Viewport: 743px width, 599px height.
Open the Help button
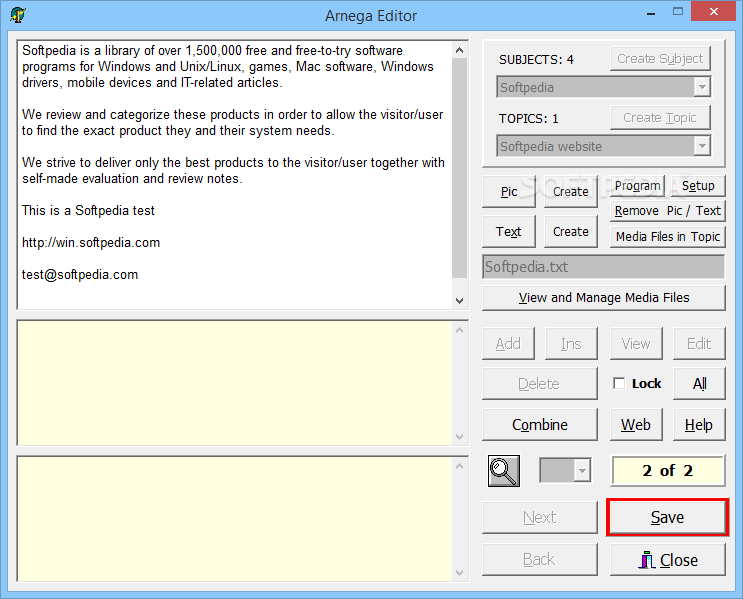[699, 425]
